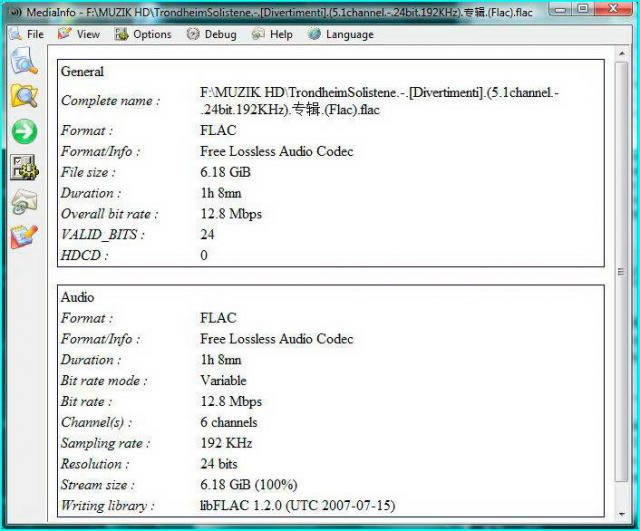
Task: Select the Complete name file path value
Action: (x=379, y=101)
